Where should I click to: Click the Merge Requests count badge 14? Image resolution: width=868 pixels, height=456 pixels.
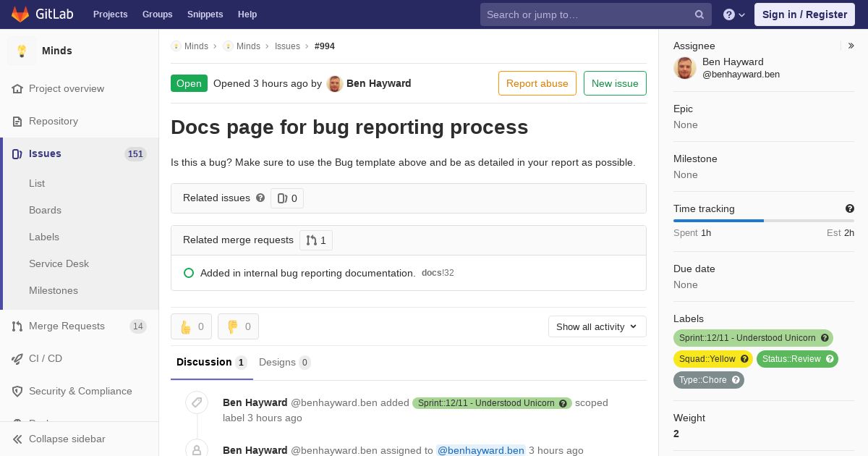[x=137, y=326]
